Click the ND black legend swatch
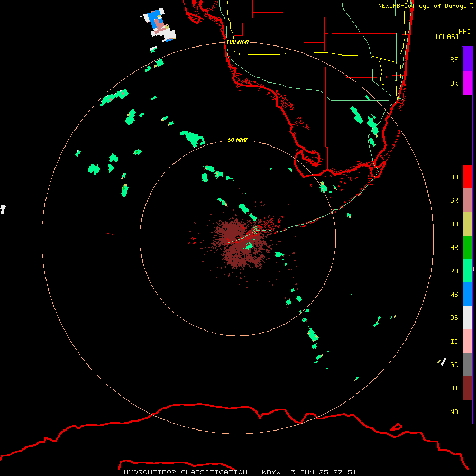 467,411
